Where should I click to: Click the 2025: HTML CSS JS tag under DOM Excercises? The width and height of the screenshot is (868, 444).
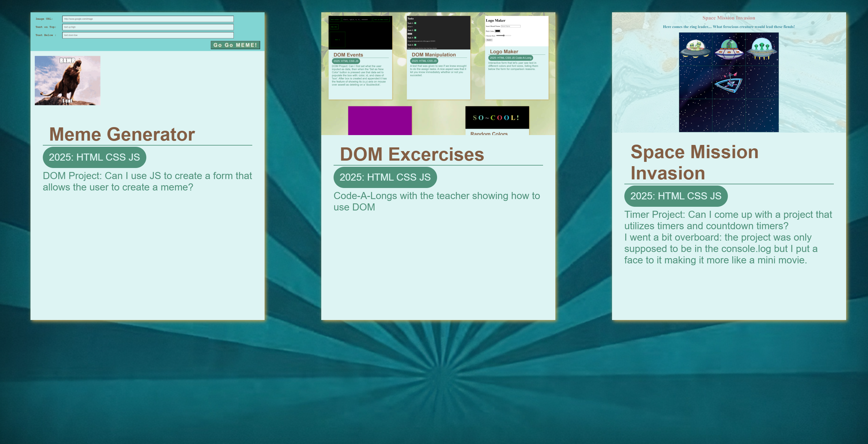point(385,177)
